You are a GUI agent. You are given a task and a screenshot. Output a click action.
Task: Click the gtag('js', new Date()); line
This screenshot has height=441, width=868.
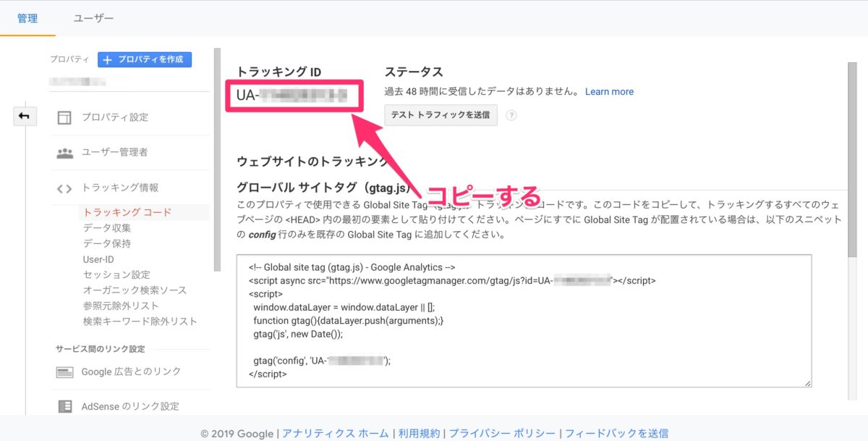click(298, 334)
